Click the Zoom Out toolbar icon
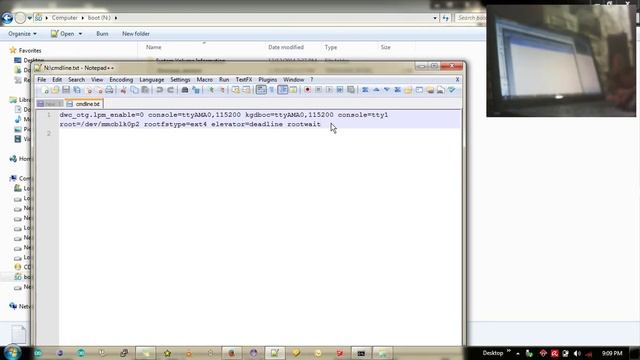 (x=222, y=90)
